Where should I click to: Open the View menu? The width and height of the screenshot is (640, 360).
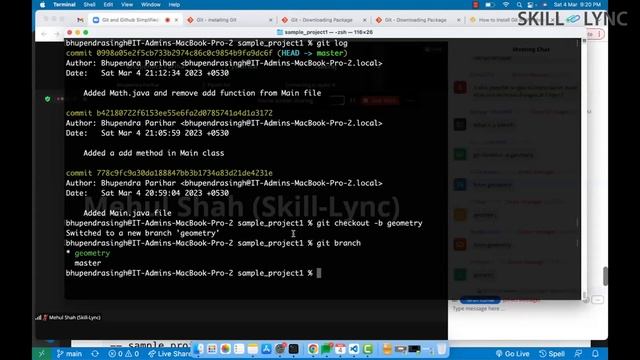coord(127,4)
